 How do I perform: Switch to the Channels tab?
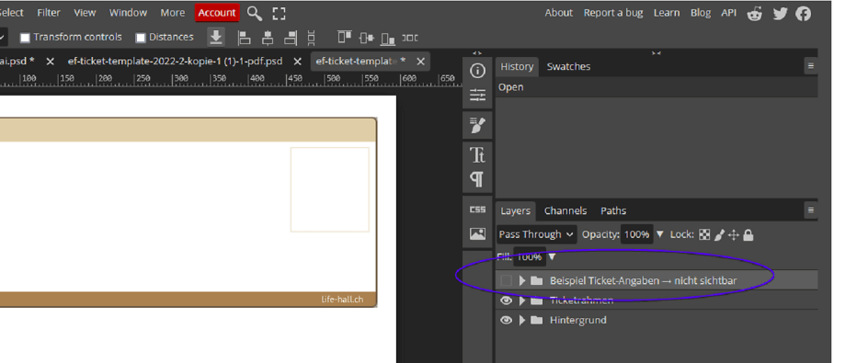pos(565,210)
